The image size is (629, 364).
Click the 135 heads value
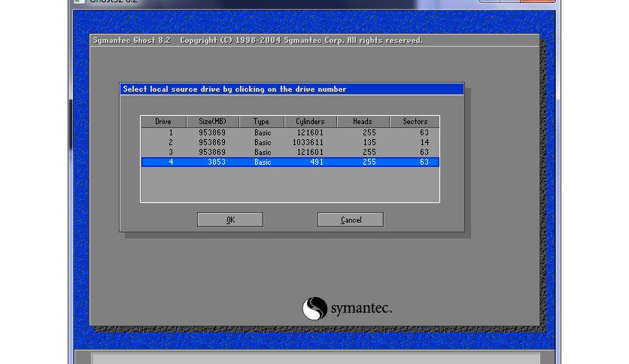point(369,142)
